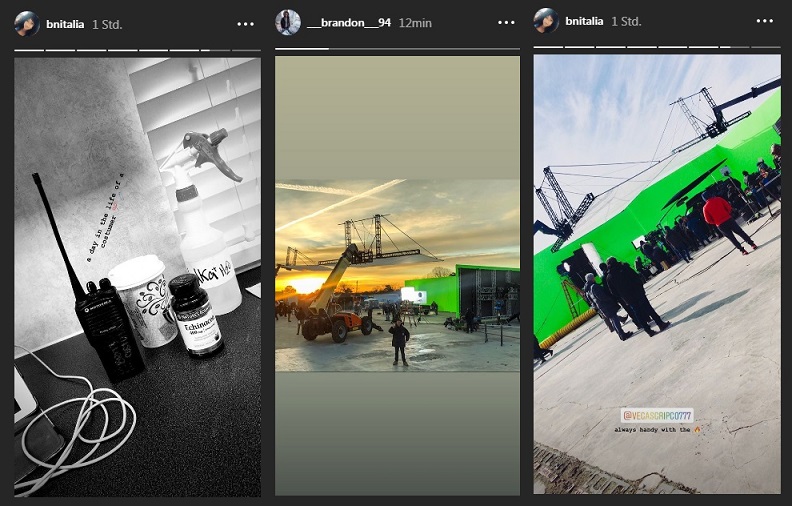Open bnitalia avatar on the costumer story
Screen dimensions: 792x506
[27, 24]
